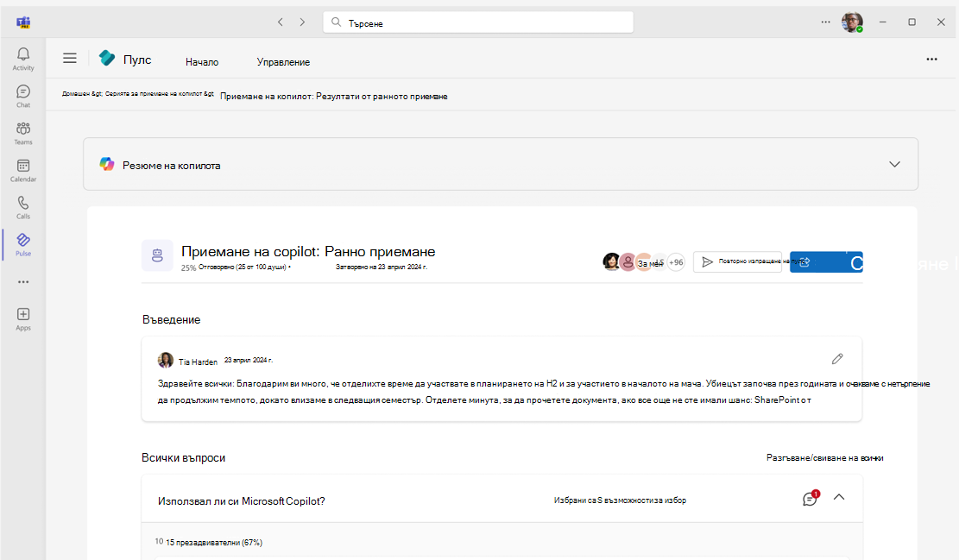959x560 pixels.
Task: Click Повторно изпращане на пулс button
Action: (738, 261)
